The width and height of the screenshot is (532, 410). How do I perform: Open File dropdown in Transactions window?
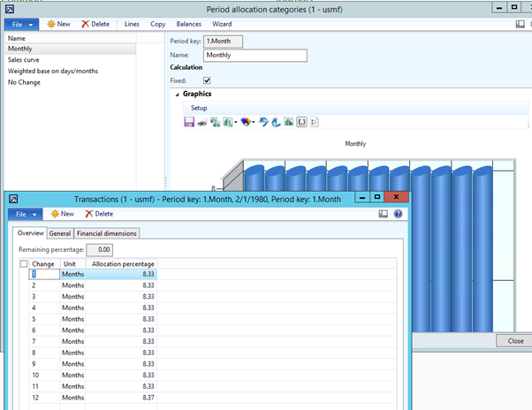24,214
